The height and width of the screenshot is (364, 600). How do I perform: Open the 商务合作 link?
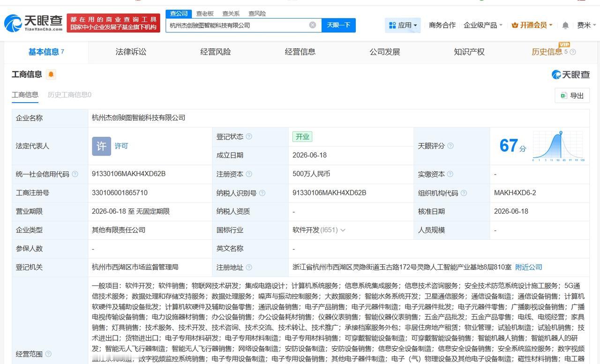(x=442, y=25)
